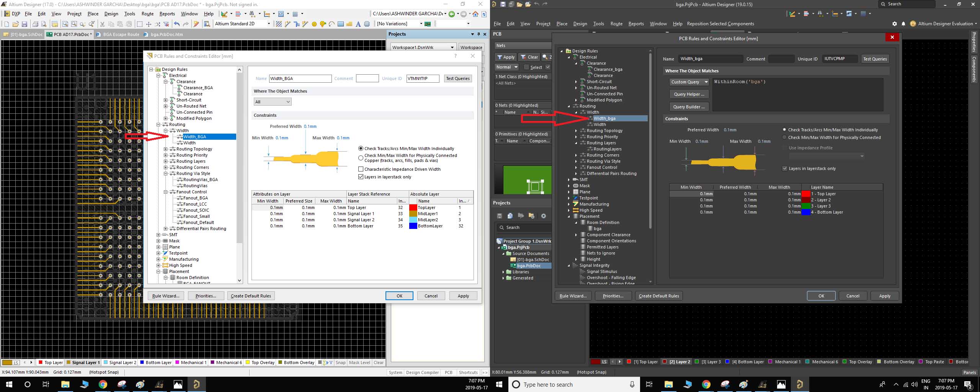Open the Route menu in AD17

click(x=147, y=14)
